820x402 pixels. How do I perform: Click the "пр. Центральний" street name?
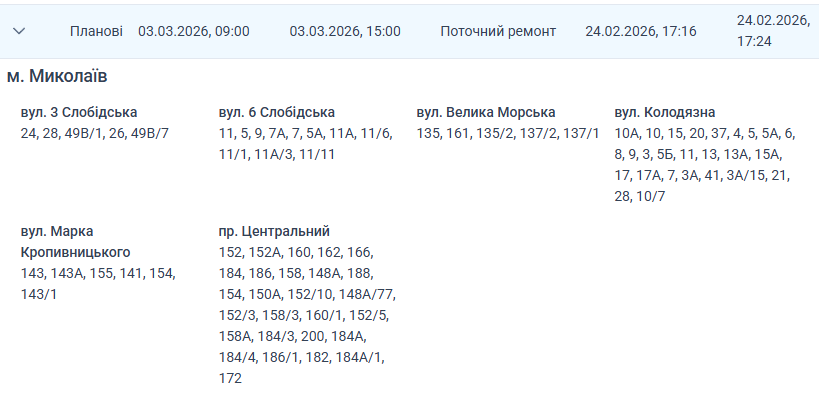click(274, 231)
